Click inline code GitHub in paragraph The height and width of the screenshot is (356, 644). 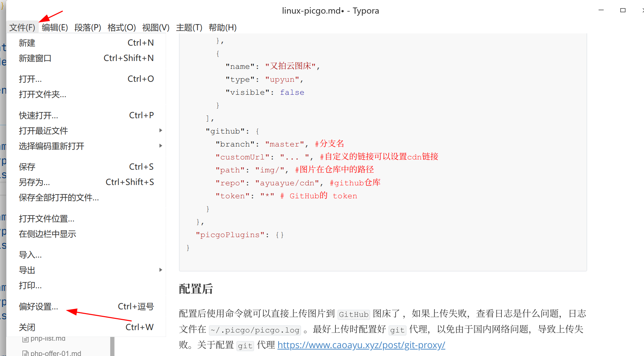(x=354, y=314)
